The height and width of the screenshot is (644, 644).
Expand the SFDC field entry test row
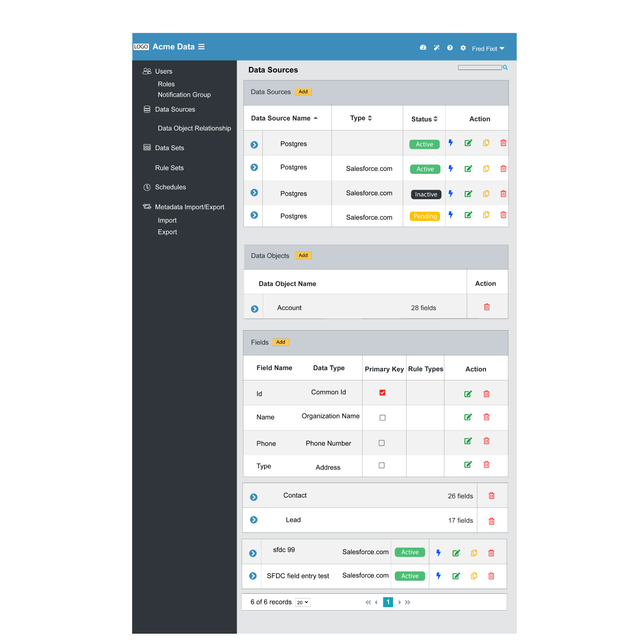click(253, 576)
